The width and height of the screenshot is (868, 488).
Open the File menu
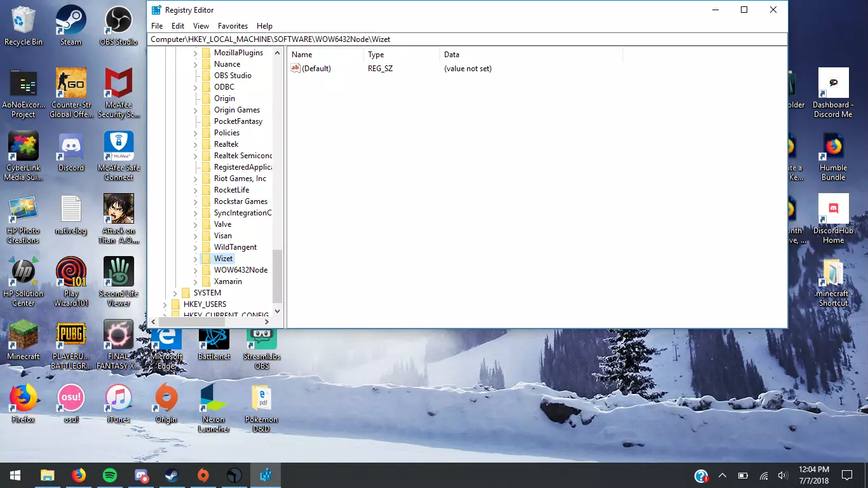coord(157,26)
